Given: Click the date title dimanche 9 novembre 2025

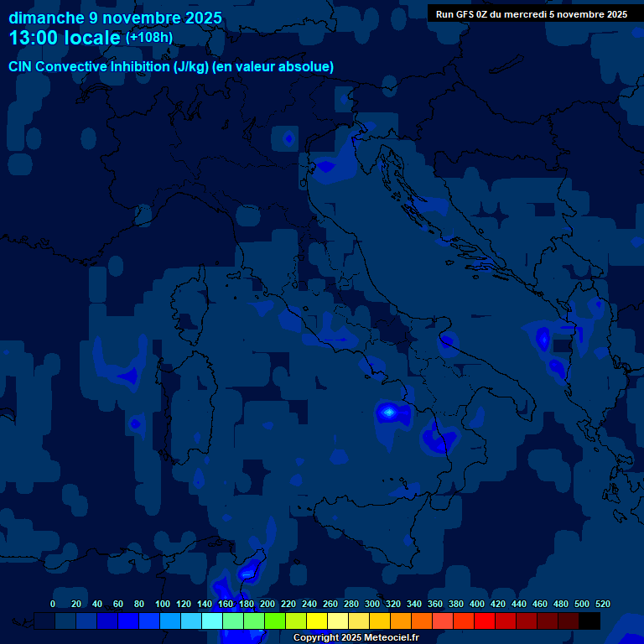Looking at the screenshot, I should [116, 18].
